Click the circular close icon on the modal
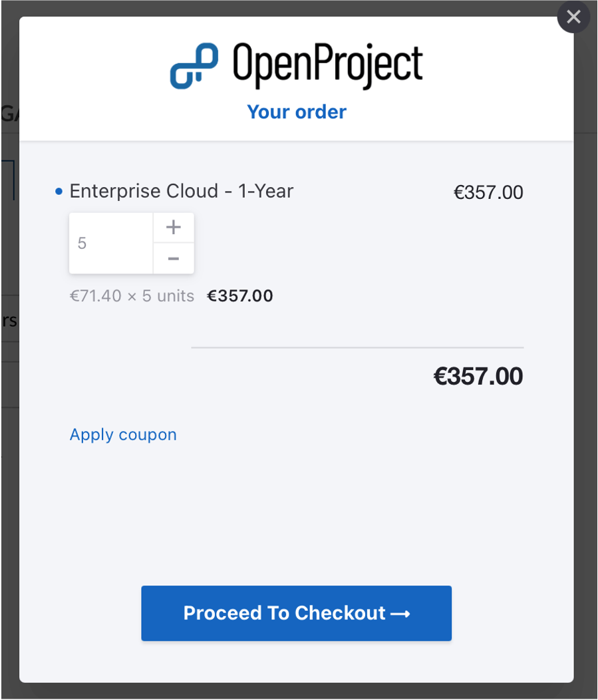 (x=573, y=17)
